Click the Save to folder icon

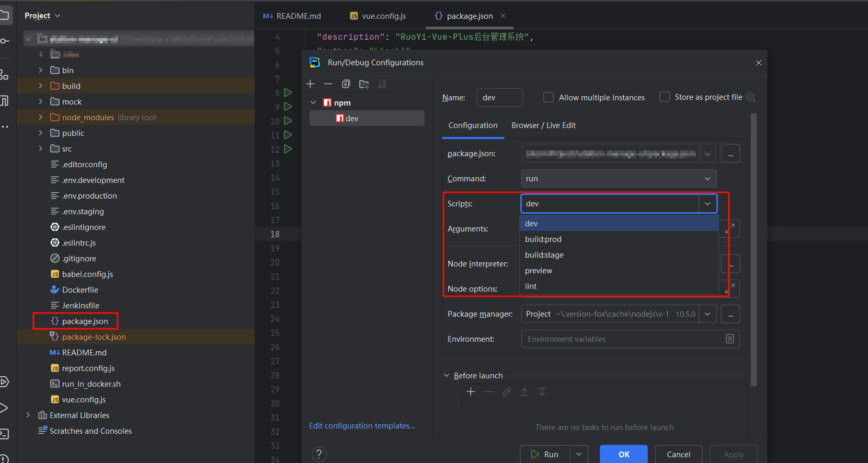pyautogui.click(x=364, y=84)
